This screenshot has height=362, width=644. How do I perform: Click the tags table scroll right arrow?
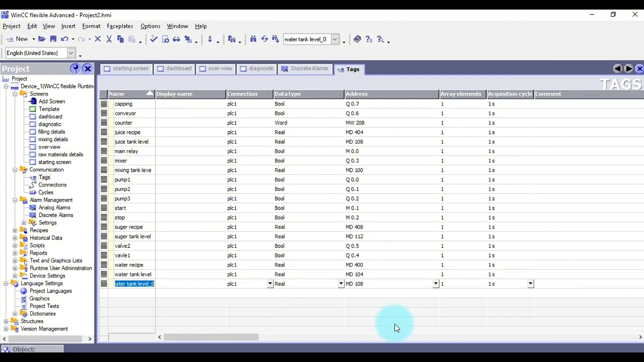(x=640, y=337)
